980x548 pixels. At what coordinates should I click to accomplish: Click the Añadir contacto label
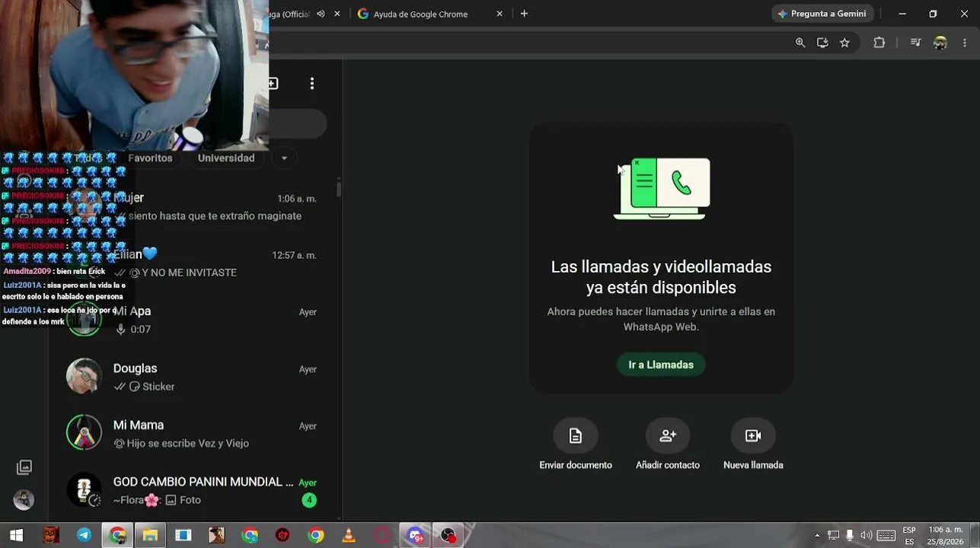pos(668,465)
